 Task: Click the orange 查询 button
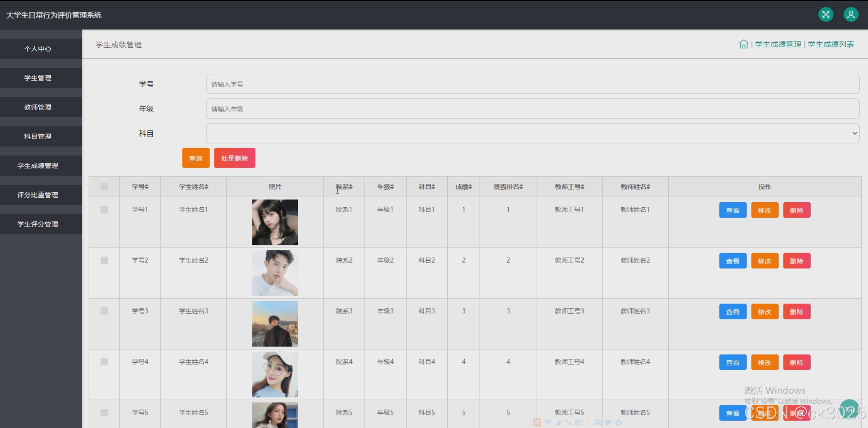pos(196,158)
